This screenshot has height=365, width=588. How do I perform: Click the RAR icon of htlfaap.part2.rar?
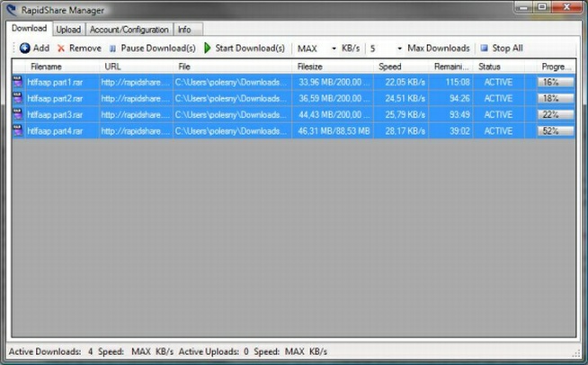[18, 98]
